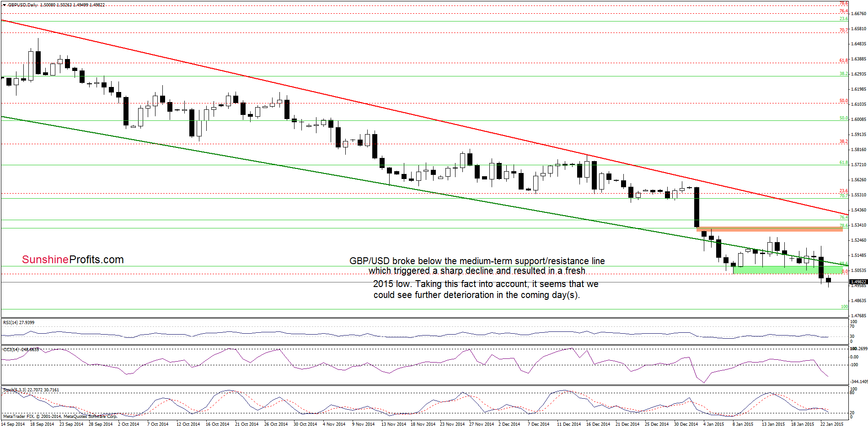The height and width of the screenshot is (428, 868).
Task: Click the 1.61035 price axis label
Action: pos(859,104)
